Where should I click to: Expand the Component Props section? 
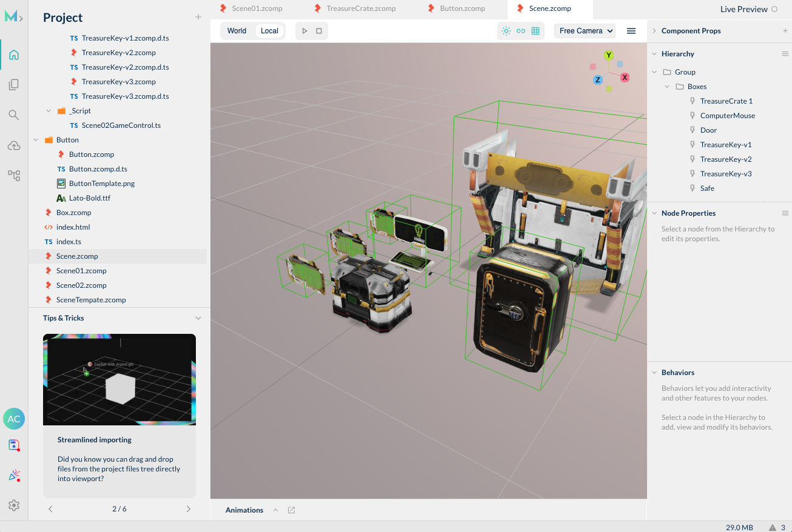coord(654,31)
